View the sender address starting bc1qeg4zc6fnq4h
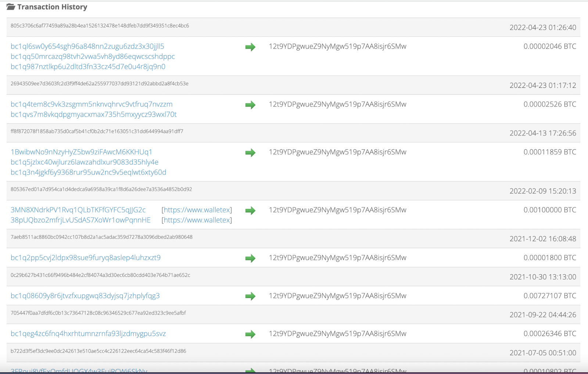Viewport: 588px width, 374px height. pyautogui.click(x=88, y=334)
